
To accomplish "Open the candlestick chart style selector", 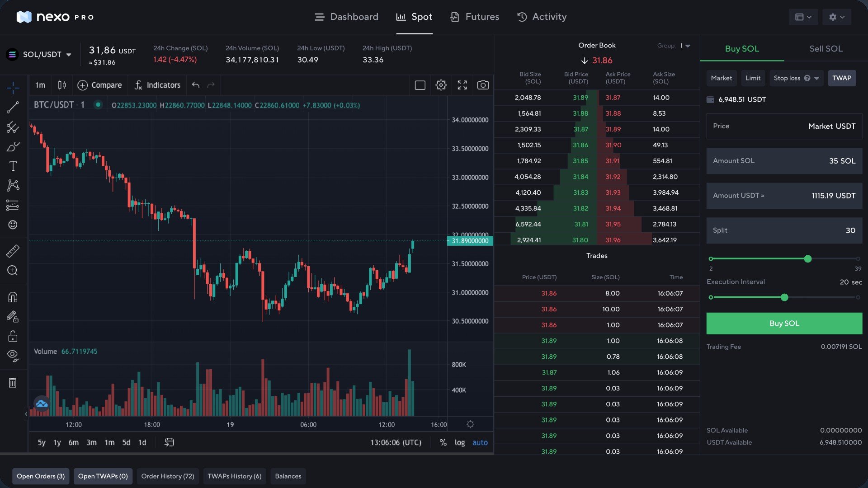I will click(62, 85).
